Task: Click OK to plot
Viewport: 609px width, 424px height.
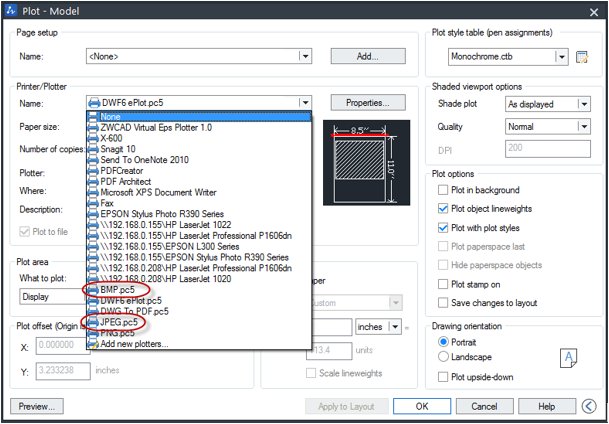Action: (x=422, y=407)
